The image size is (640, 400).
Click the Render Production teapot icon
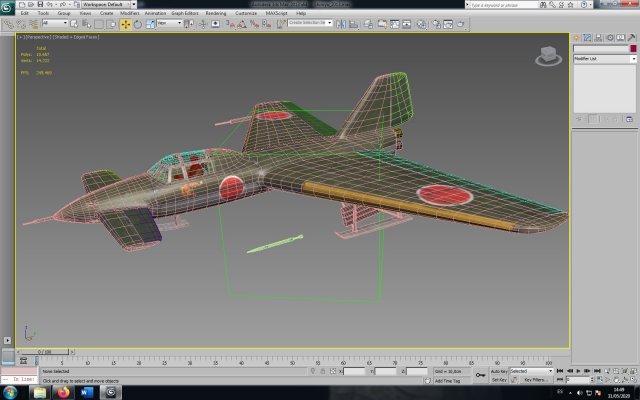460,24
